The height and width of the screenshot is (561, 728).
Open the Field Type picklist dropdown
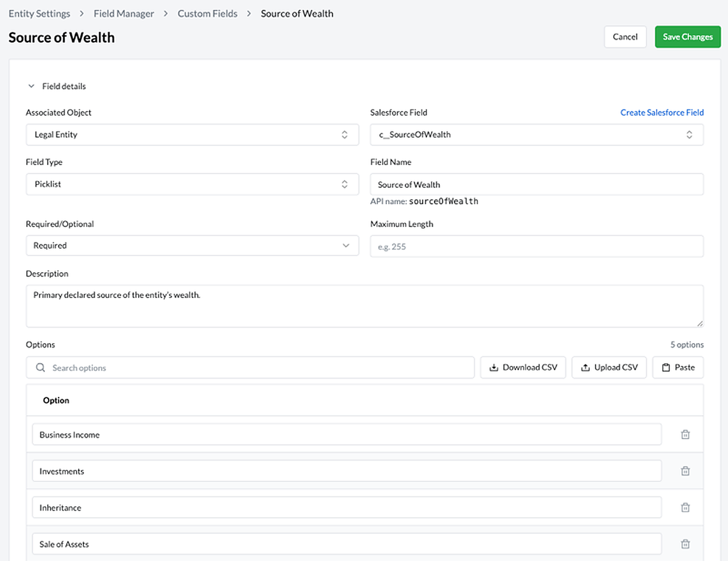192,184
